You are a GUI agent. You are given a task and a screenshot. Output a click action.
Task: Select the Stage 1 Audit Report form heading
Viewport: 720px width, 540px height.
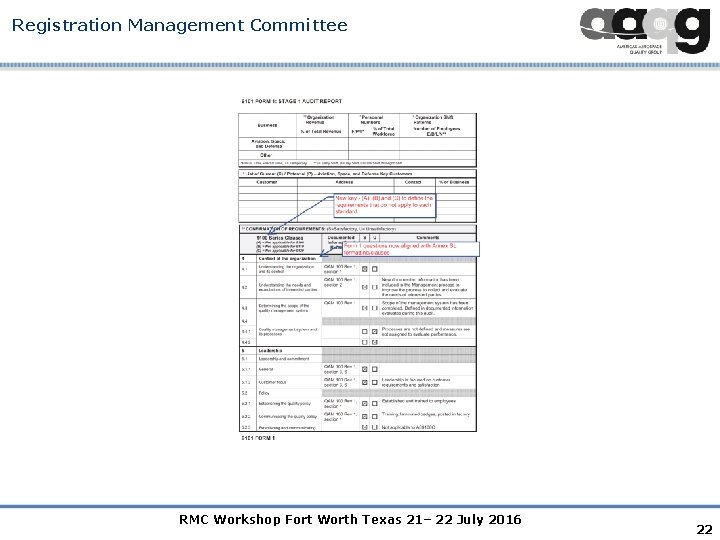pos(292,101)
